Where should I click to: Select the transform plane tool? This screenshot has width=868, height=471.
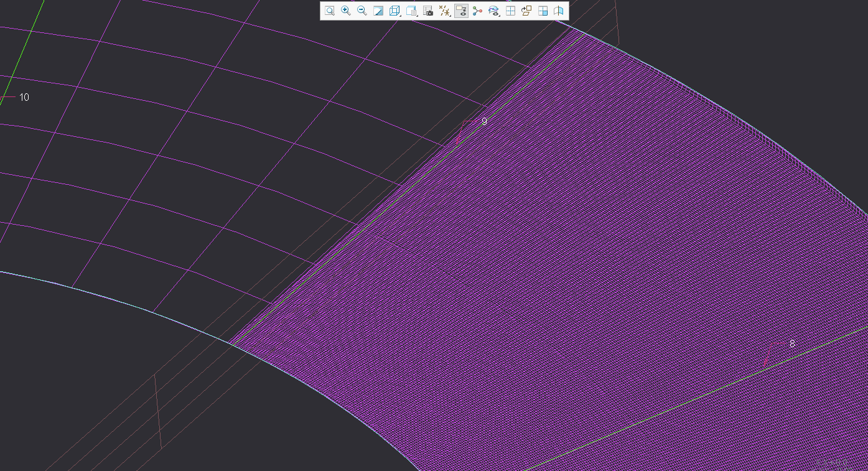click(x=525, y=11)
